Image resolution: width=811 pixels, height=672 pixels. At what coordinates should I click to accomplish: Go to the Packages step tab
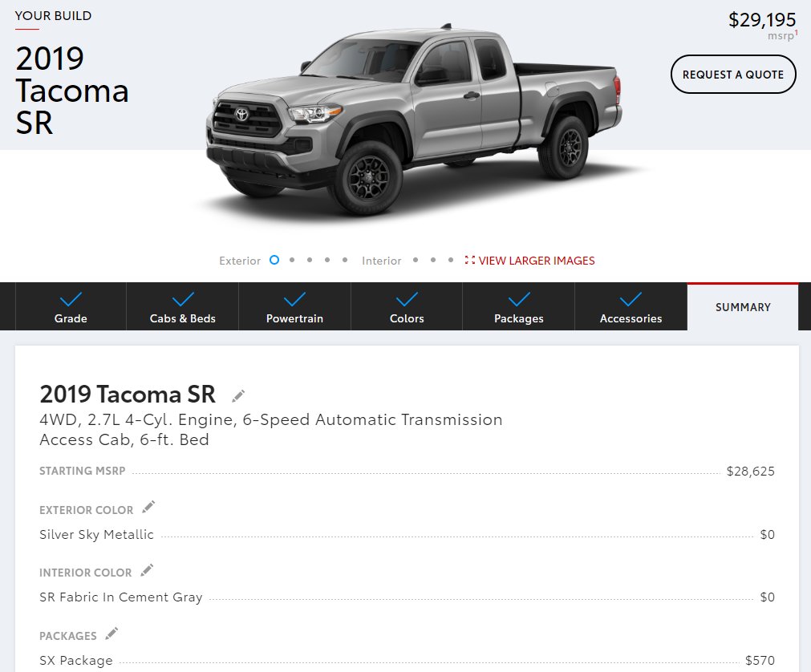[x=519, y=306]
